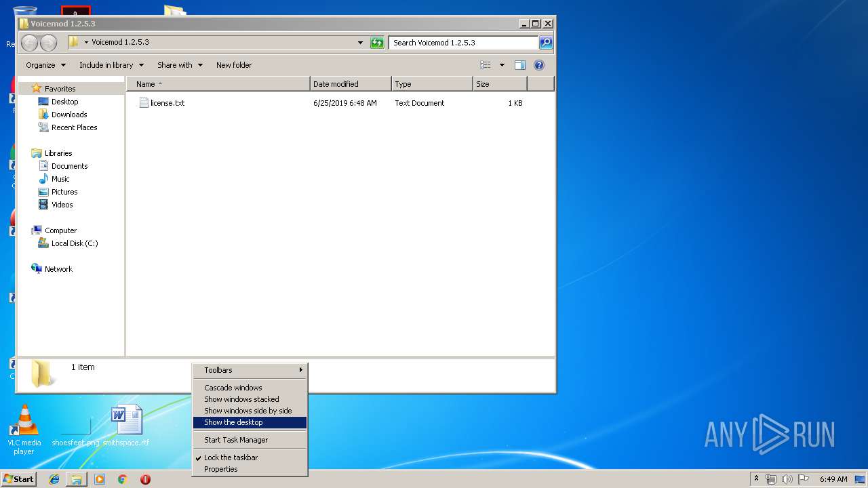
Task: Sort by Date modified column
Action: pyautogui.click(x=351, y=84)
